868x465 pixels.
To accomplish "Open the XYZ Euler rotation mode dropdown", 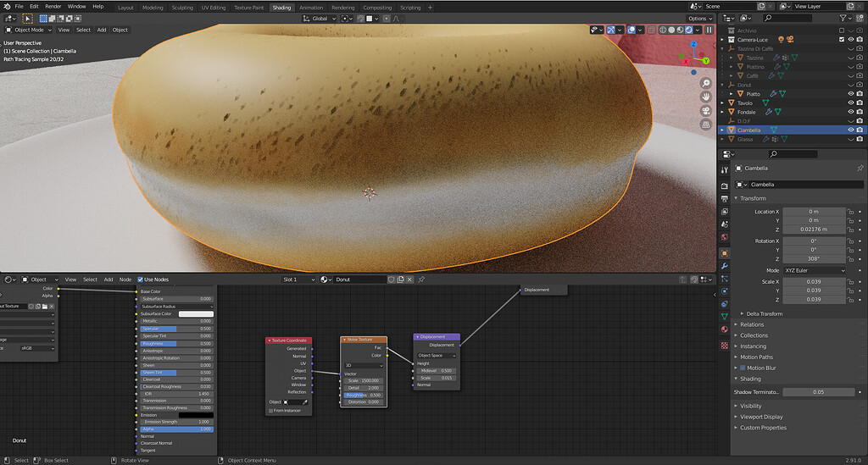I will tap(815, 271).
